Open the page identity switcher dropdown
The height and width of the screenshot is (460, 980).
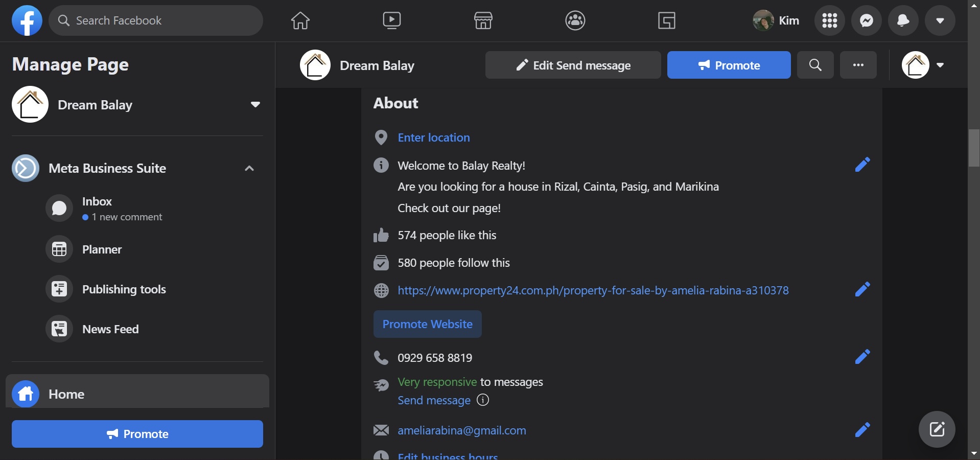[924, 65]
